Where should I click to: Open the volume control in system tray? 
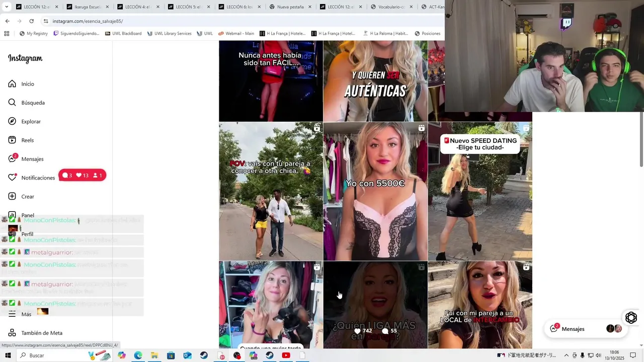pos(598,355)
